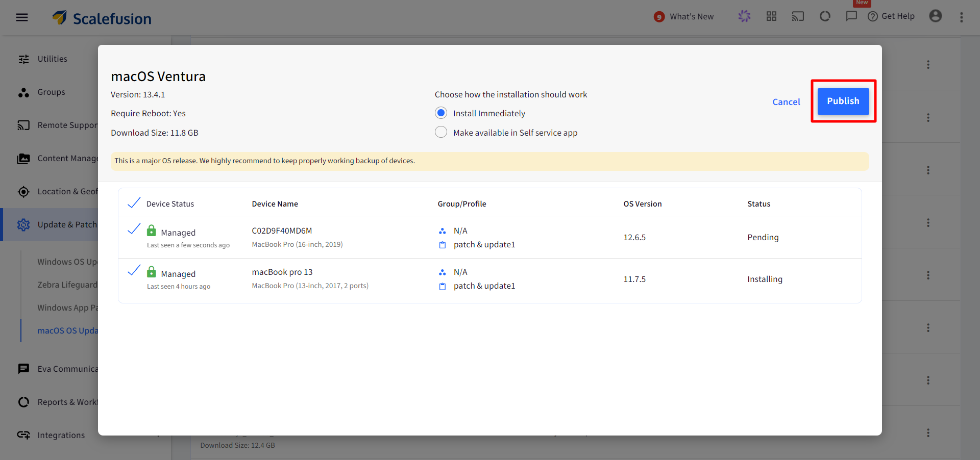Click the OS Version column header
Image resolution: width=980 pixels, height=460 pixels.
point(643,203)
